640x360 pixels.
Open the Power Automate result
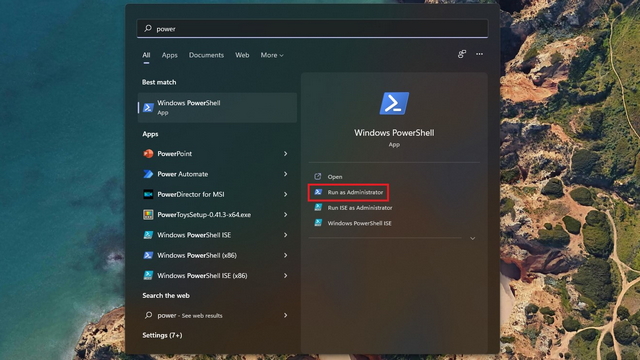pos(216,174)
